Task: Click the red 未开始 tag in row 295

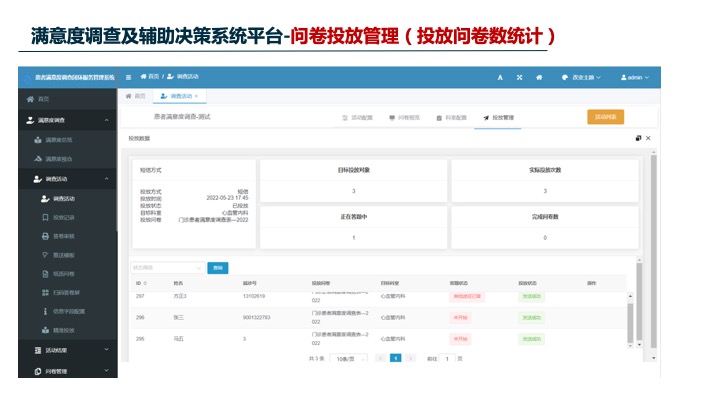Action: click(460, 339)
